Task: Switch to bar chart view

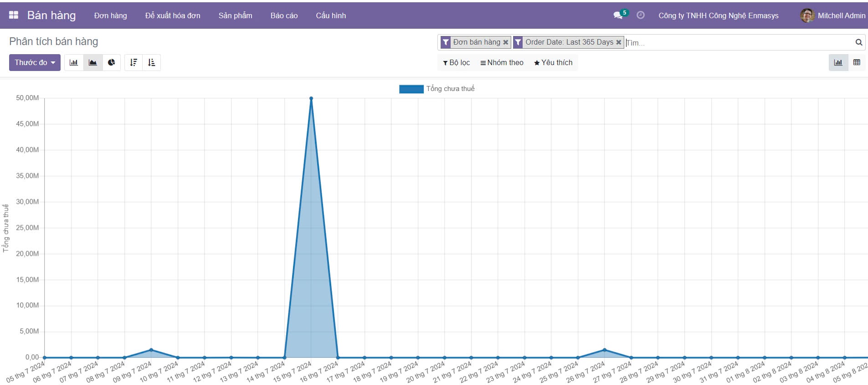Action: pos(74,62)
